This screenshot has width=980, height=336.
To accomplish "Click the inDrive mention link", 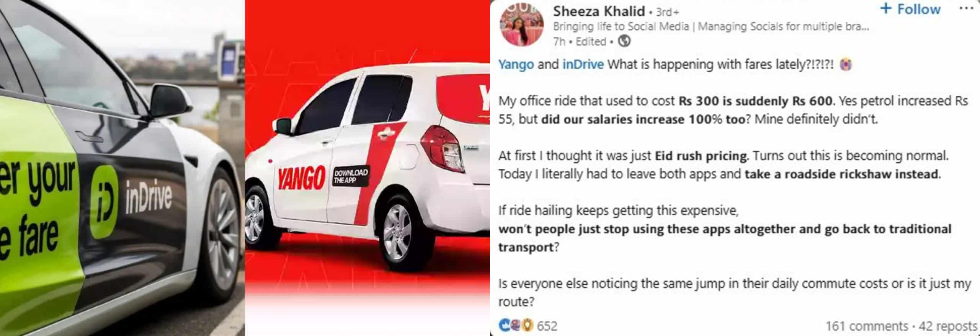I will point(583,64).
